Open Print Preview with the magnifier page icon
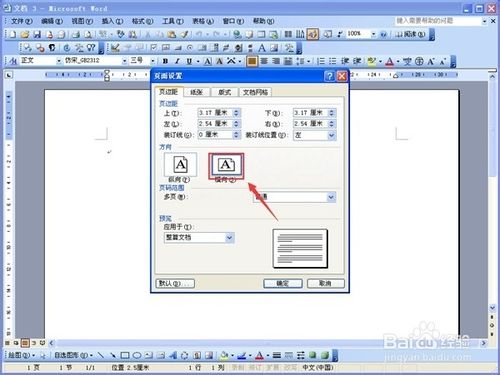 point(88,34)
